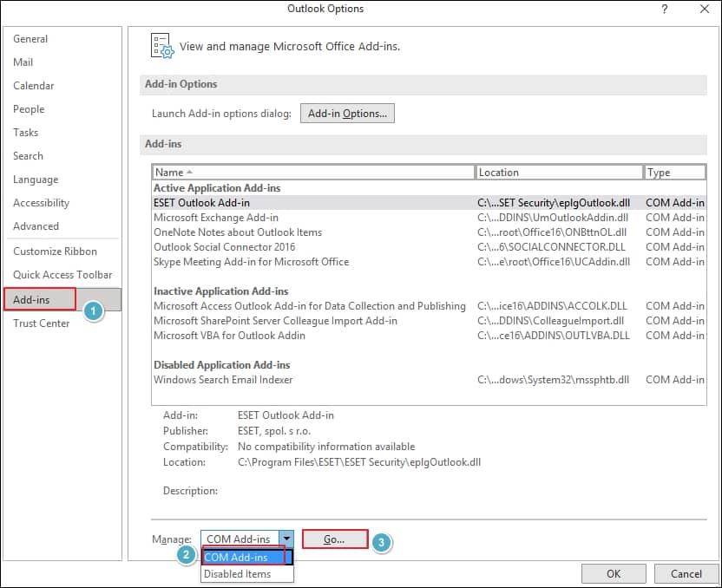Click the Add-ins gear icon in header
Viewport: 722px width, 588px height.
[162, 46]
